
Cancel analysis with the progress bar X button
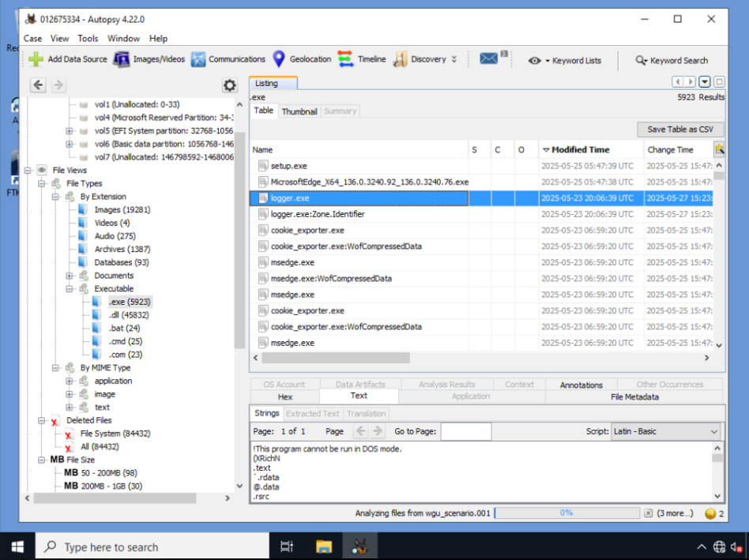648,513
